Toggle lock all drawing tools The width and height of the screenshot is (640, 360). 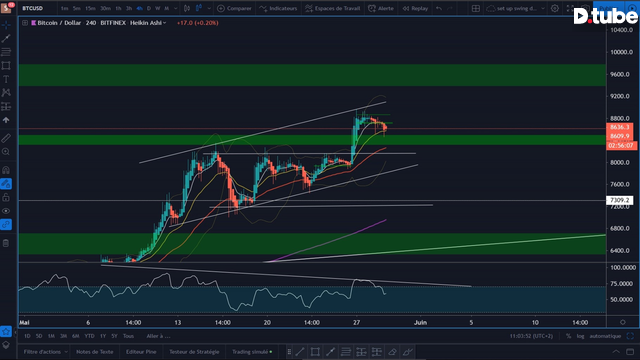coord(6,198)
